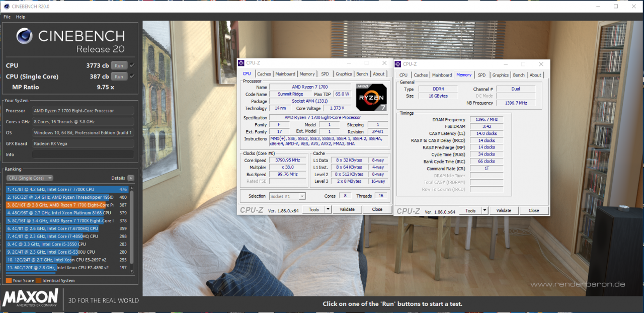Switch to SPD tab in left CPU-Z window

tap(325, 74)
